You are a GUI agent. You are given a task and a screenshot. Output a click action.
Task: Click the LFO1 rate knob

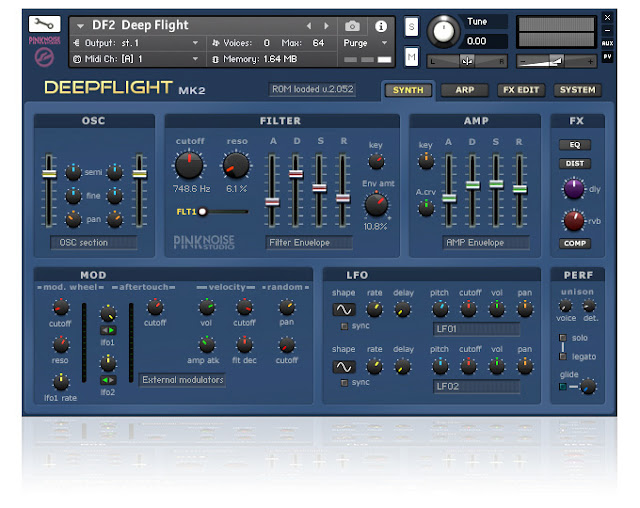coord(374,309)
